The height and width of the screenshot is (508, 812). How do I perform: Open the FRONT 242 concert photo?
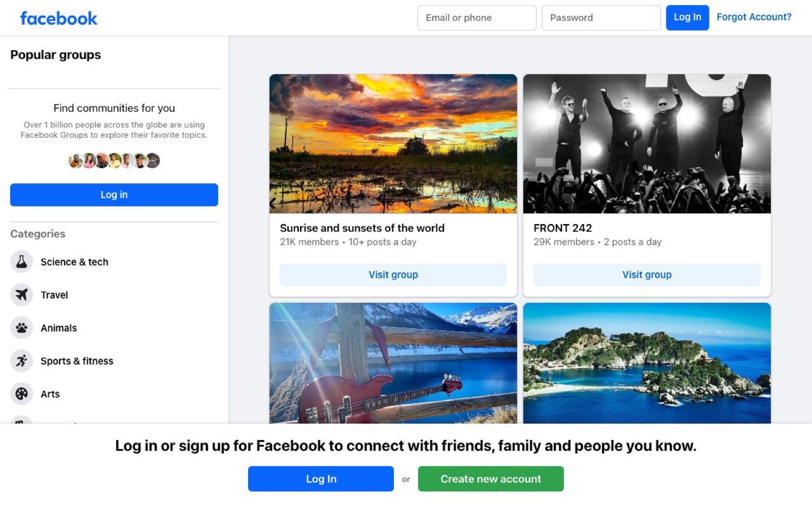[x=647, y=144]
